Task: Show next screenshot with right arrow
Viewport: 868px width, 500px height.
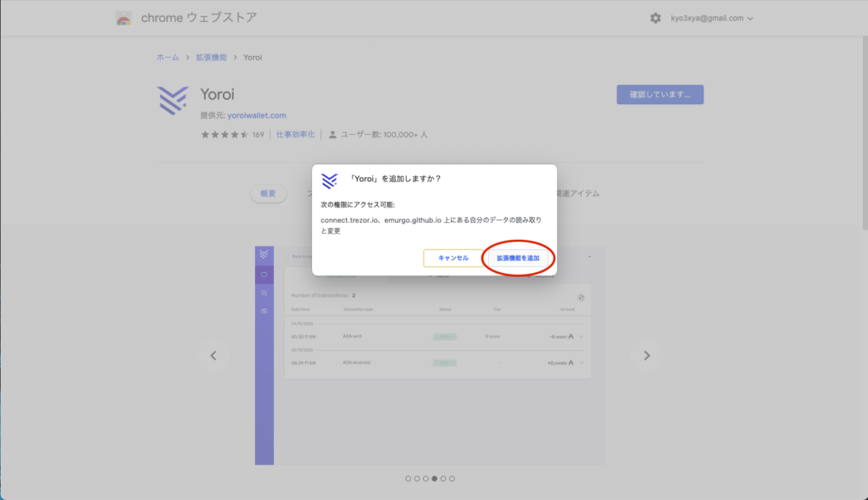Action: click(647, 355)
